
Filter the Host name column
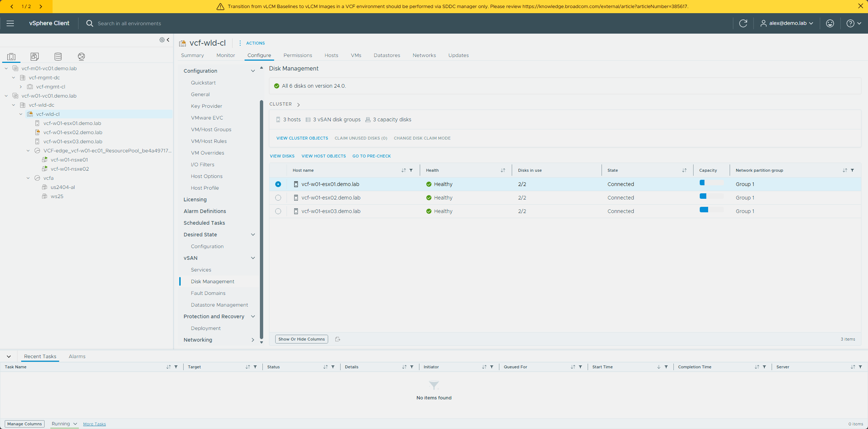coord(411,170)
